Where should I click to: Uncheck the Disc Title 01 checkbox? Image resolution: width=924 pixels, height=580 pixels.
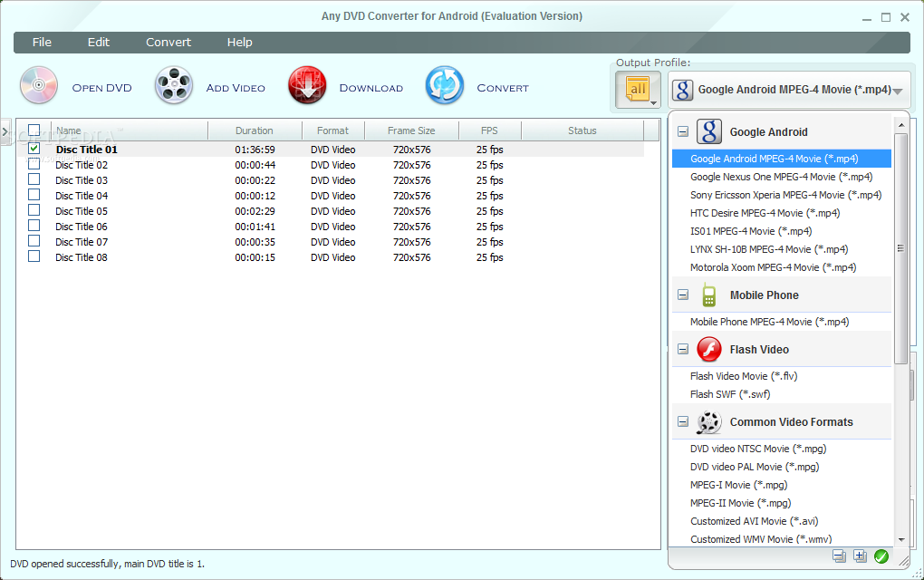pyautogui.click(x=34, y=149)
